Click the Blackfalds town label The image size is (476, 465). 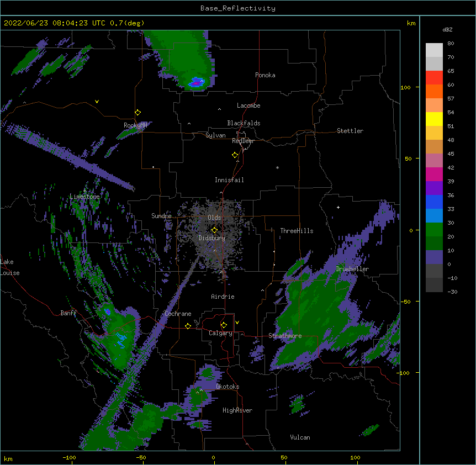coord(244,123)
